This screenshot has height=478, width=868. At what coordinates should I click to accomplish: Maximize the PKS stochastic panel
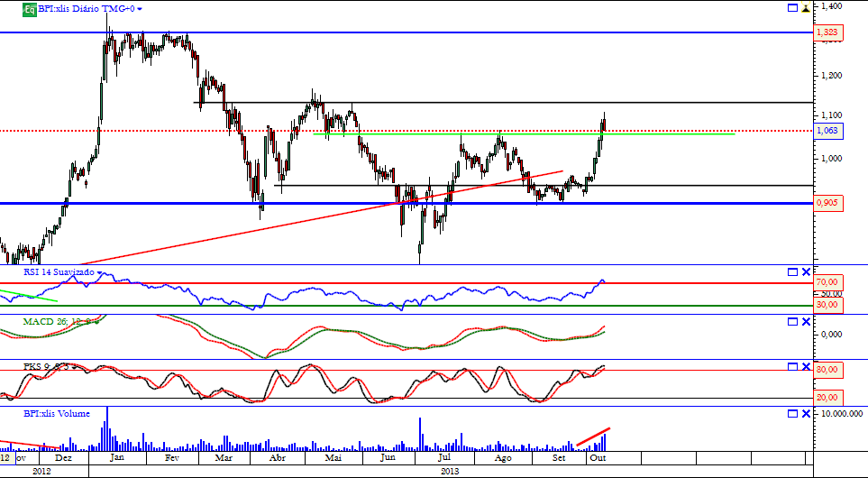[x=792, y=367]
